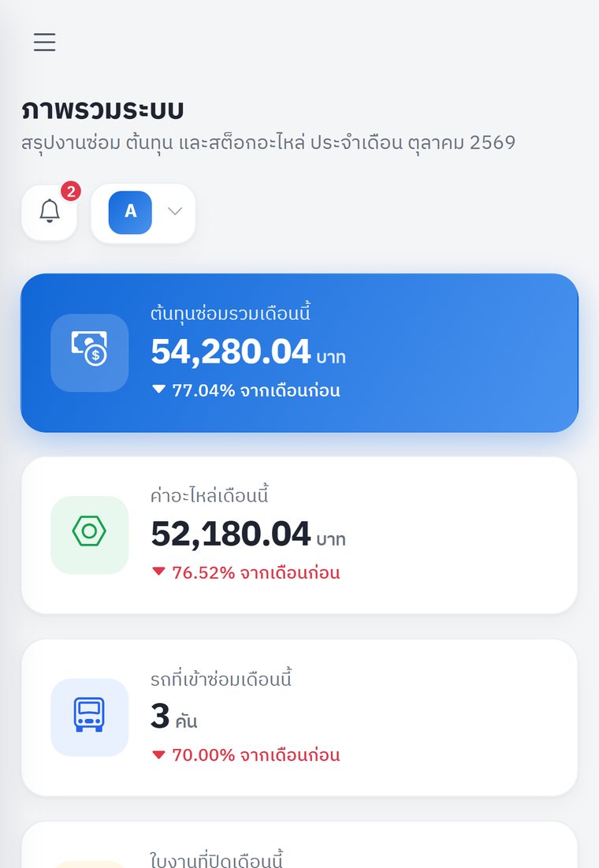Click the red 70.00% decrease indicator
The width and height of the screenshot is (599, 868).
coord(246,754)
